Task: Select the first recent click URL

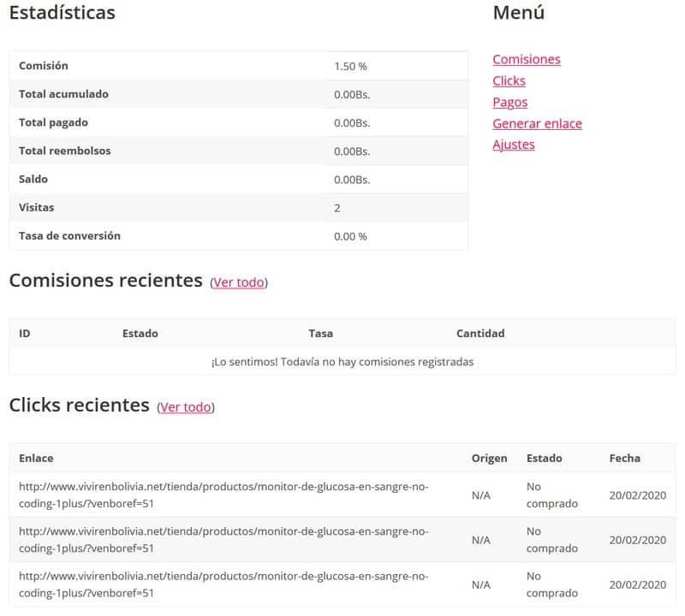Action: point(223,495)
